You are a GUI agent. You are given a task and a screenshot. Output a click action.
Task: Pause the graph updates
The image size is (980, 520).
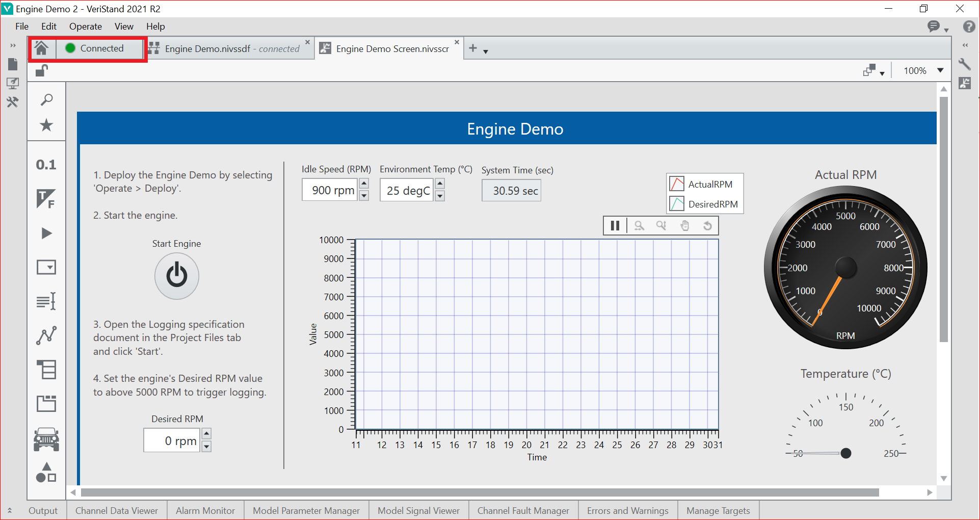tap(615, 225)
